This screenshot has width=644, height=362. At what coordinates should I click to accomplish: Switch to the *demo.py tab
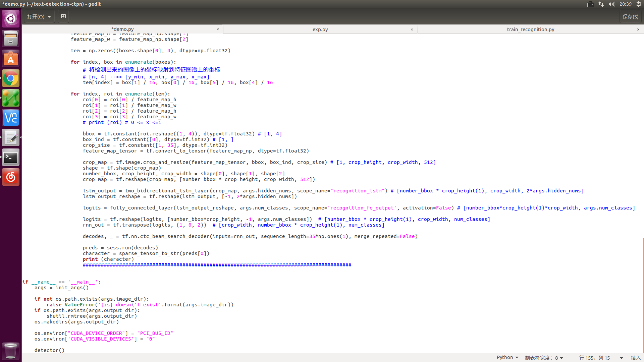point(123,29)
